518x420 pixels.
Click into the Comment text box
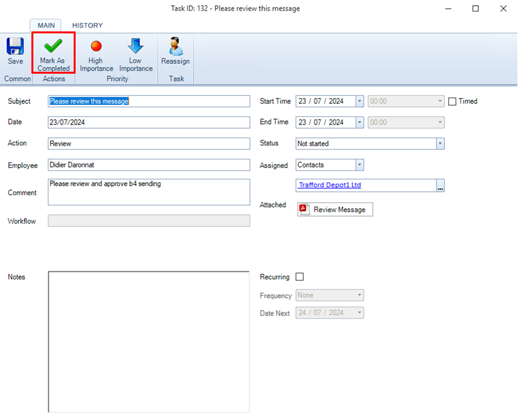149,192
